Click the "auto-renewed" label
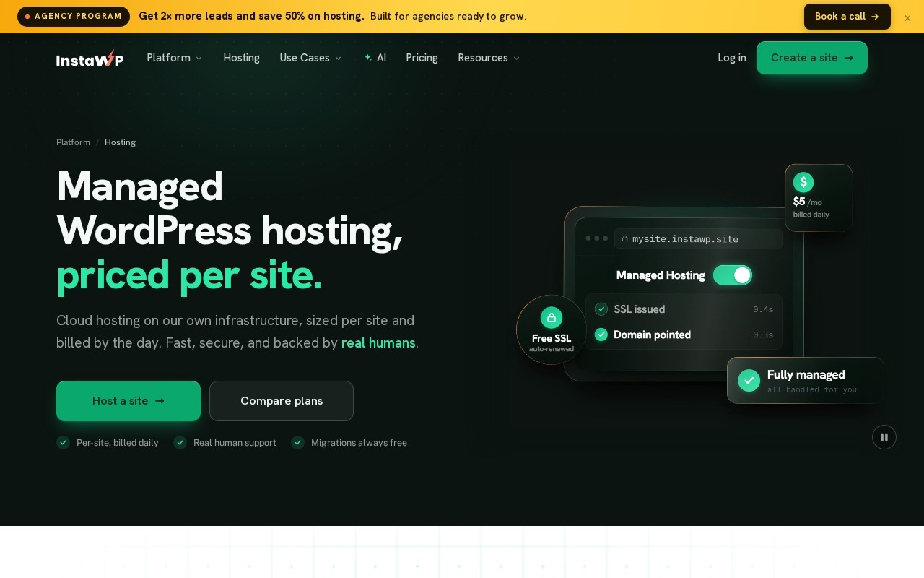This screenshot has height=578, width=924. (x=552, y=349)
